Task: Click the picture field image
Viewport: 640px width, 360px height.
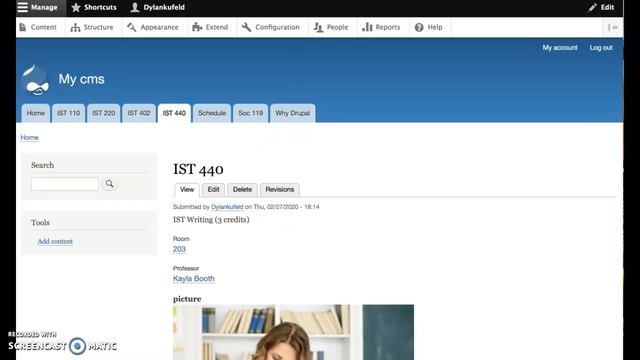Action: point(293,332)
